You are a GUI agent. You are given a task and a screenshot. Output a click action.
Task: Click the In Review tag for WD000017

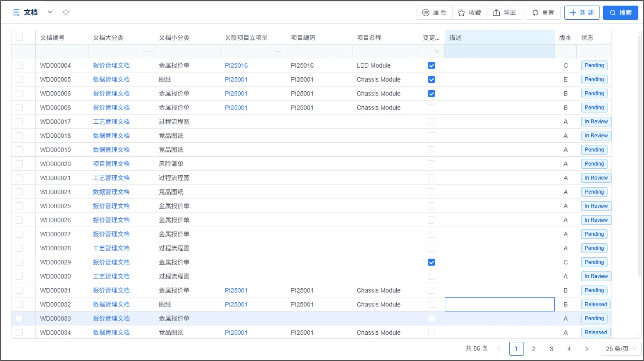(596, 122)
